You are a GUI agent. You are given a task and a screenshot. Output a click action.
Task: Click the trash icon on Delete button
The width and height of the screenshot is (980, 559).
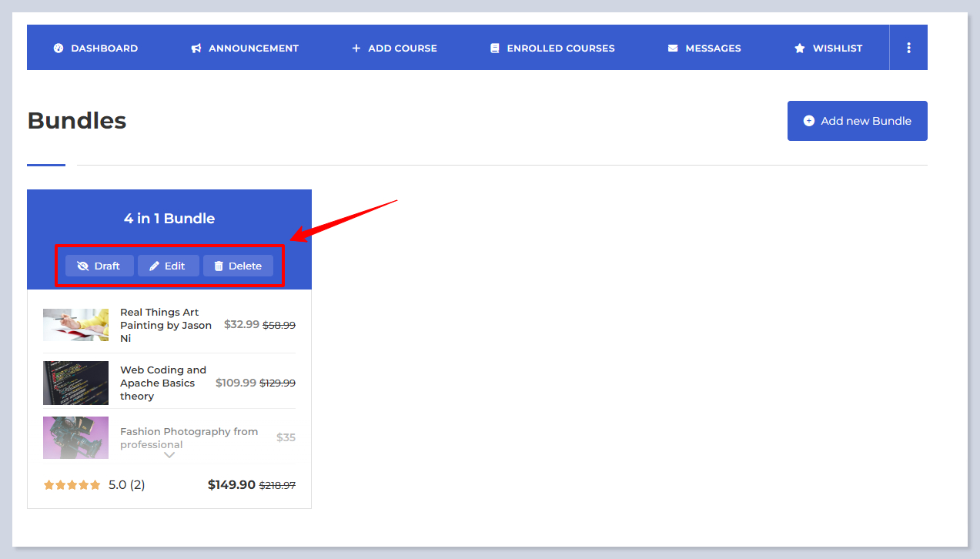(219, 266)
